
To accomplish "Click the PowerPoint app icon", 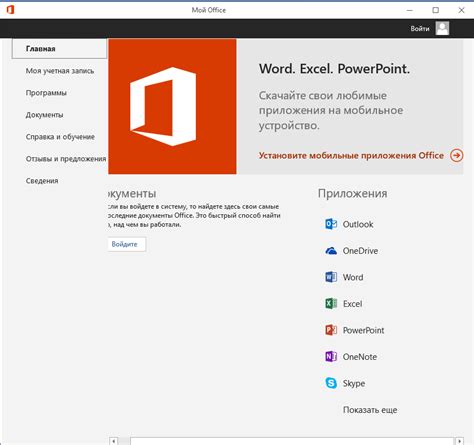I will pos(331,330).
